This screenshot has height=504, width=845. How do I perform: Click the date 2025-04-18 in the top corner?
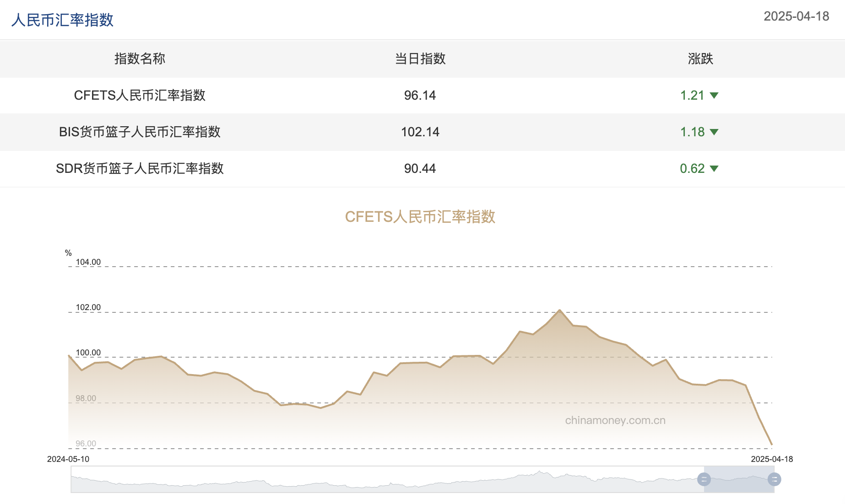[x=796, y=16]
